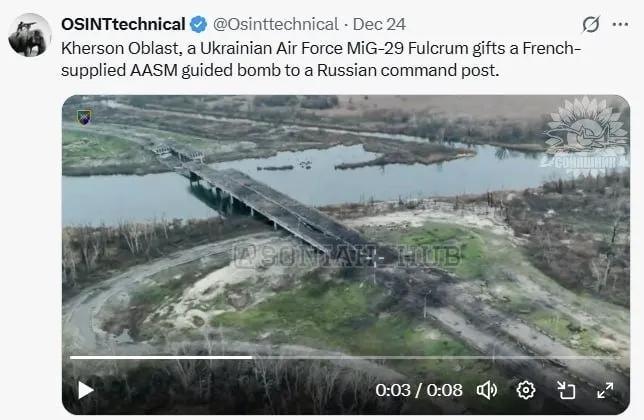Image resolution: width=644 pixels, height=420 pixels.
Task: Click the tweet text about Kherson Oblast
Action: [x=321, y=59]
